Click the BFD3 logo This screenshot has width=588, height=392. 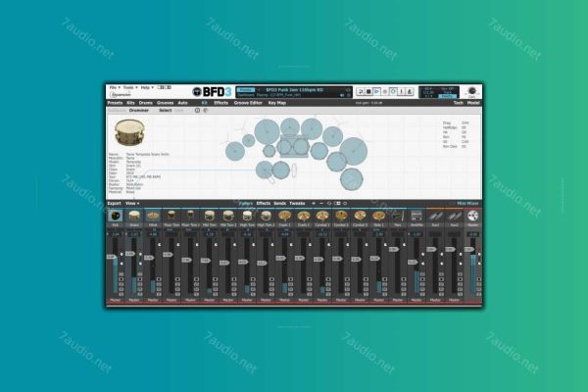(x=213, y=91)
